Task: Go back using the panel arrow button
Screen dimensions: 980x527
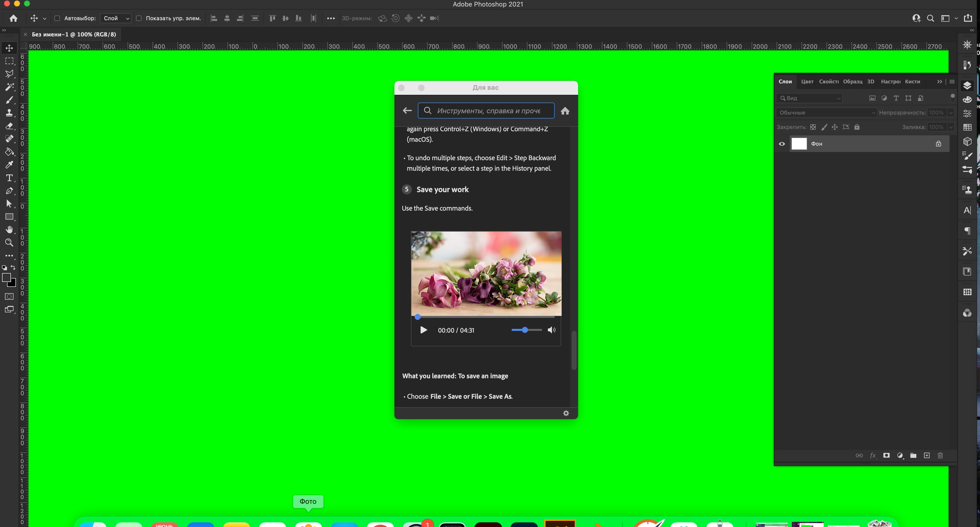Action: [x=407, y=111]
